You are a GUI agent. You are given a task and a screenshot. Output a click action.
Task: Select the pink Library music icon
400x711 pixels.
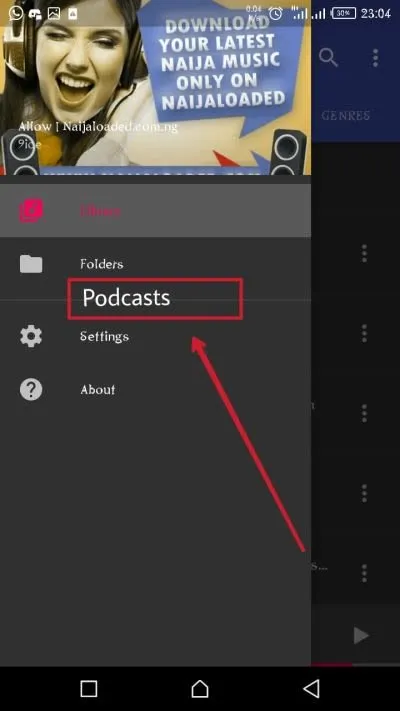(x=31, y=211)
